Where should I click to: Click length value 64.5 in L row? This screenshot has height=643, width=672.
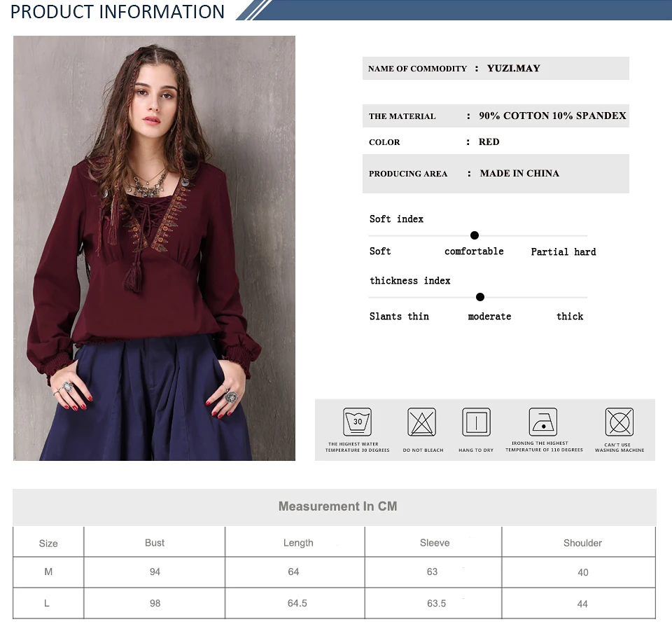[297, 603]
